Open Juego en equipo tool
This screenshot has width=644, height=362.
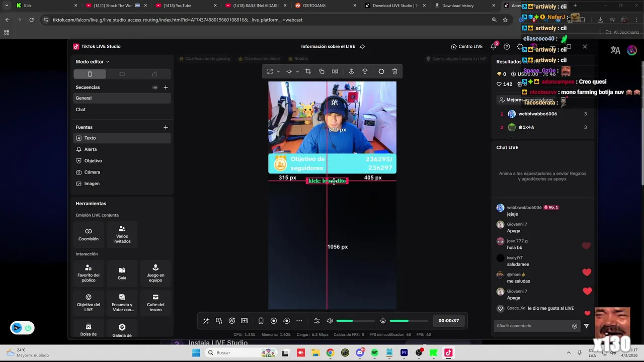tap(155, 273)
